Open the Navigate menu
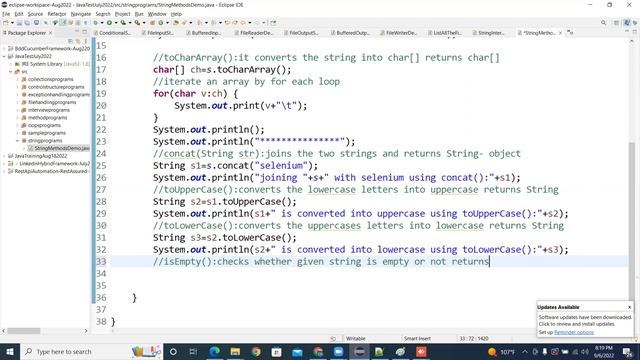 pos(80,14)
